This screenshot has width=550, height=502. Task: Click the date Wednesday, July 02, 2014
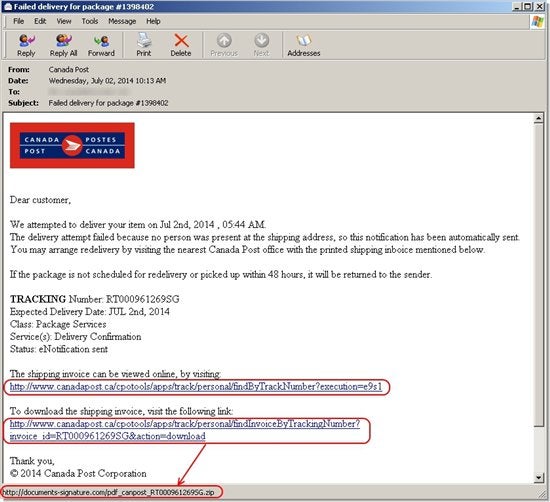(107, 81)
